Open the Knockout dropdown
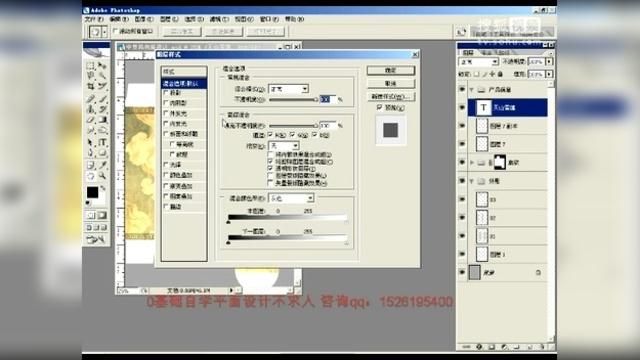Screen dimensions: 640x360 click(x=284, y=145)
